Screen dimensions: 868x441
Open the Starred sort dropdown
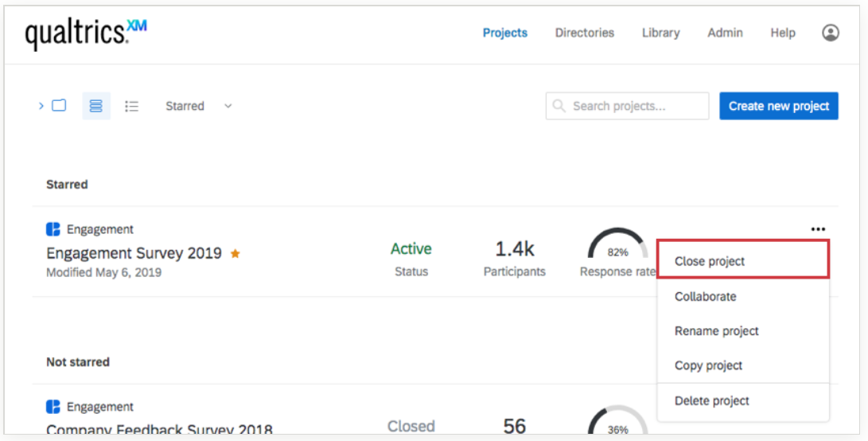click(198, 106)
